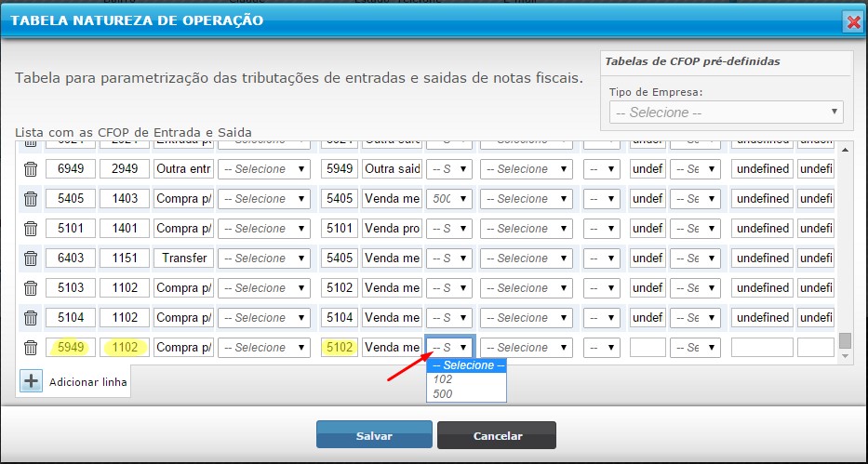Click the plus icon to add a line
The image size is (868, 464).
pos(31,381)
